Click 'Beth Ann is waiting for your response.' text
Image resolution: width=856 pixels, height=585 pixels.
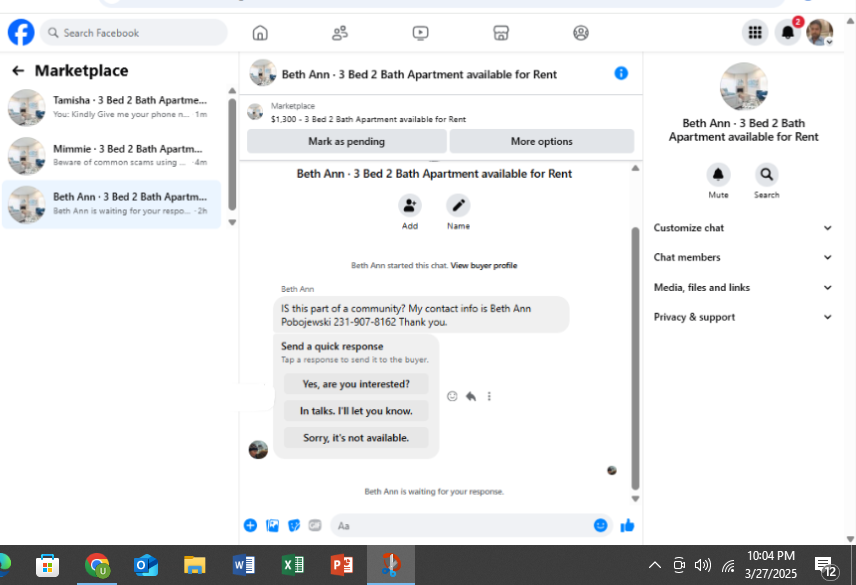click(434, 492)
